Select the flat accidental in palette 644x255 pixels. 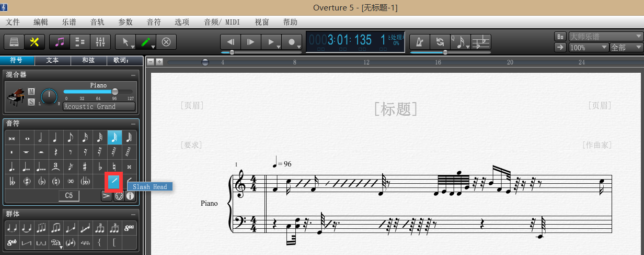click(x=99, y=167)
